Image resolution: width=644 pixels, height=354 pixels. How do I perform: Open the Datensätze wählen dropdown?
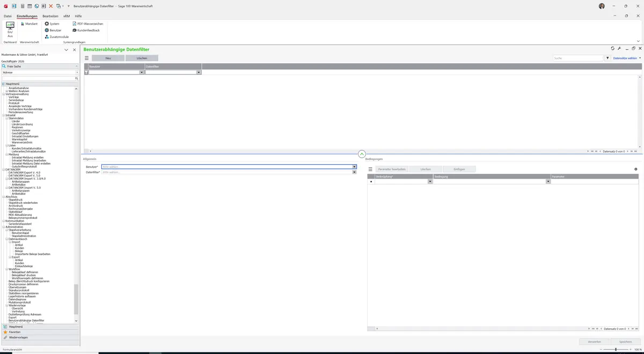coord(627,58)
